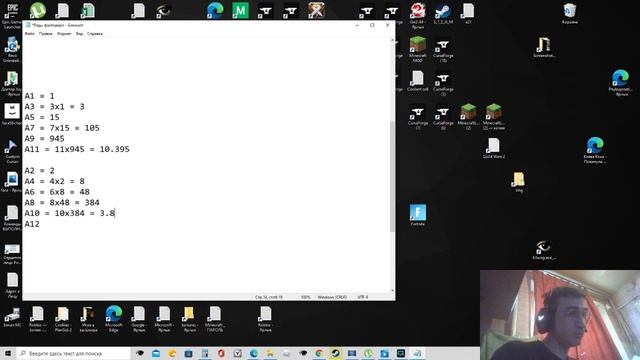Click the Notepad scrollbar down arrow
The height and width of the screenshot is (360, 640).
point(392,291)
